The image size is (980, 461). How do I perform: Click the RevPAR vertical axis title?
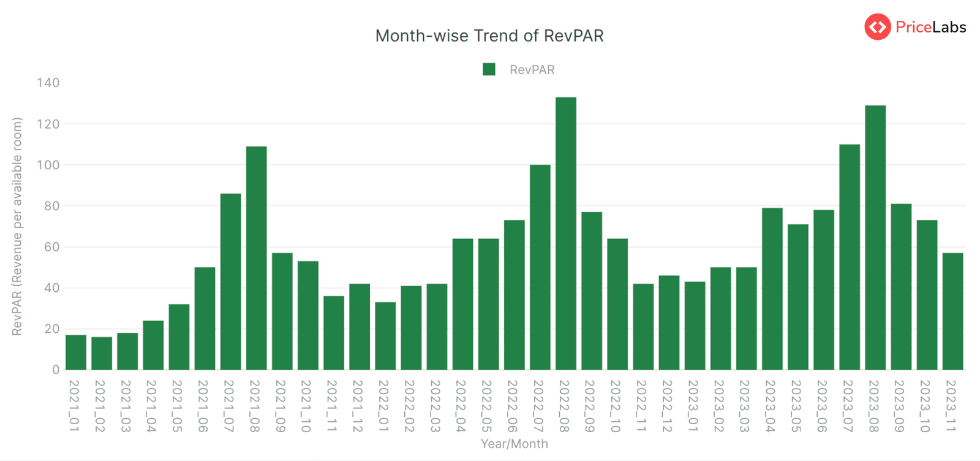pos(17,226)
